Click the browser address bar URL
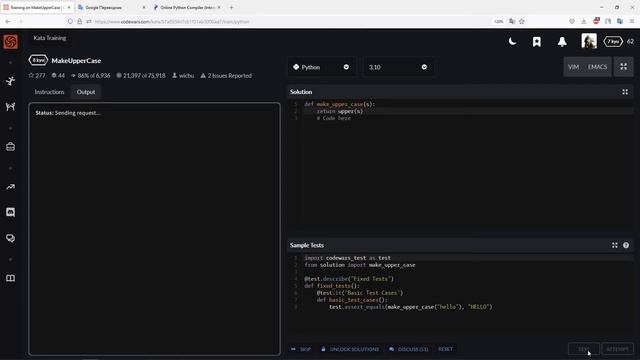 click(x=172, y=21)
